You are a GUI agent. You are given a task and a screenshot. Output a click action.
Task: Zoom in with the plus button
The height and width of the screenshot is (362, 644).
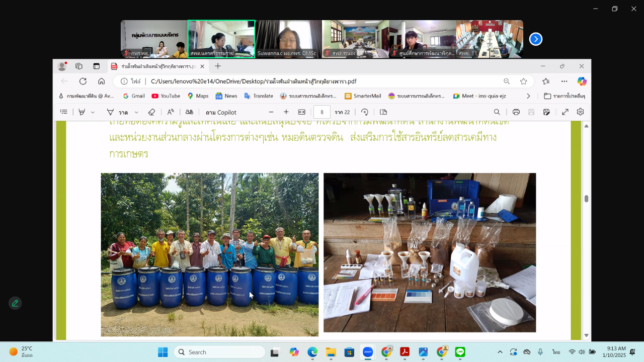[286, 112]
